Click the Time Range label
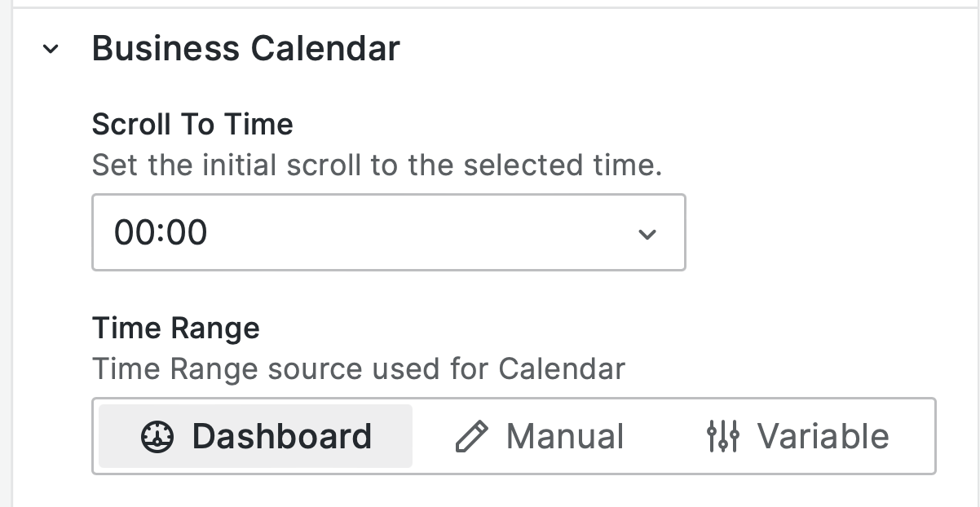Viewport: 980px width, 507px height. click(x=175, y=328)
